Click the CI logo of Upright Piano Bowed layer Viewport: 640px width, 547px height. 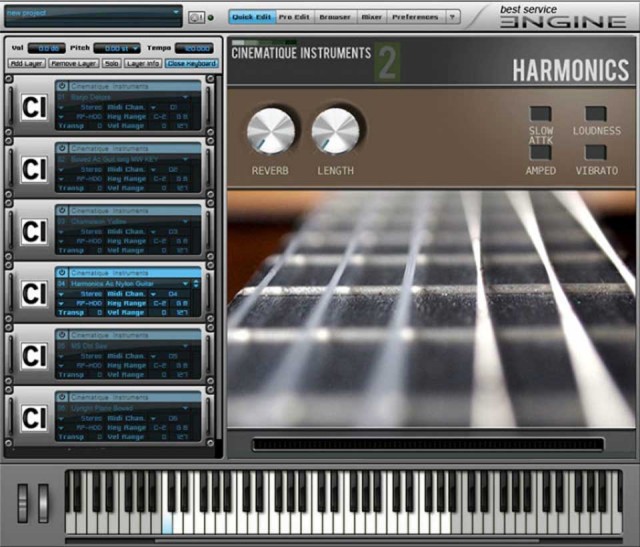pyautogui.click(x=33, y=417)
